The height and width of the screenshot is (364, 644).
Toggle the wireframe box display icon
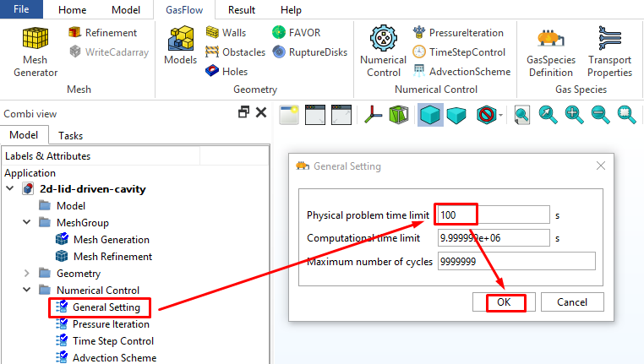tap(398, 114)
